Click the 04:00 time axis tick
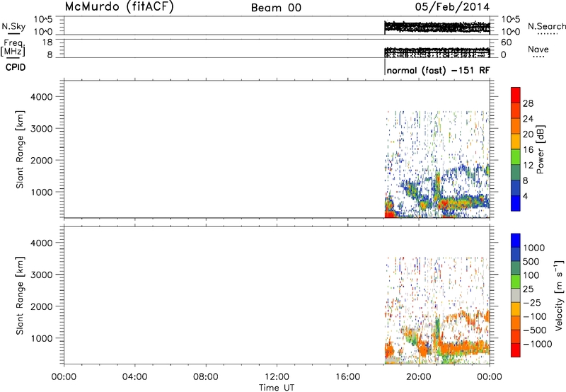566x392 pixels. [134, 377]
